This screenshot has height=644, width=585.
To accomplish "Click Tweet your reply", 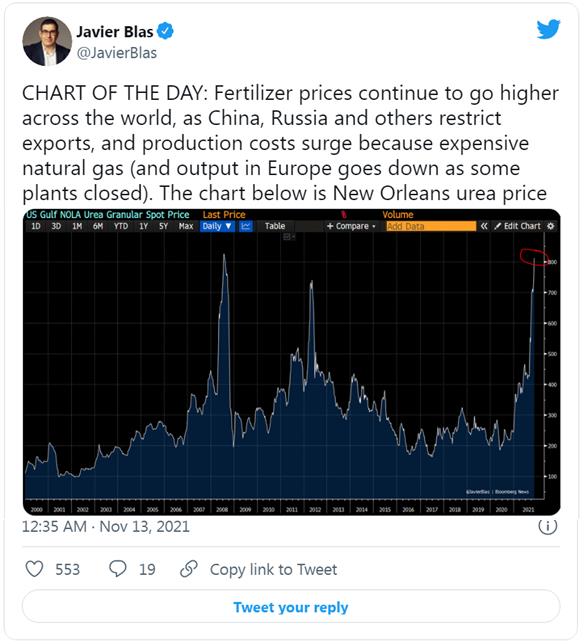I will (291, 607).
